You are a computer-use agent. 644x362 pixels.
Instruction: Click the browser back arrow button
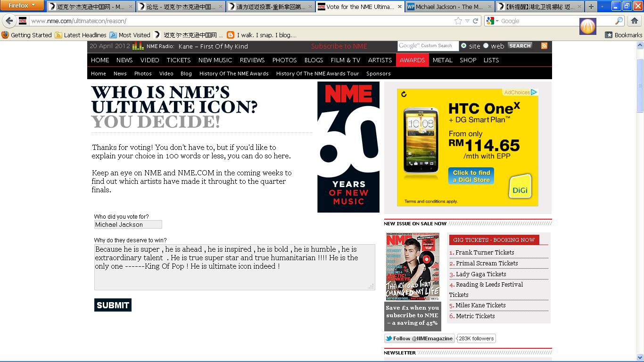click(9, 21)
